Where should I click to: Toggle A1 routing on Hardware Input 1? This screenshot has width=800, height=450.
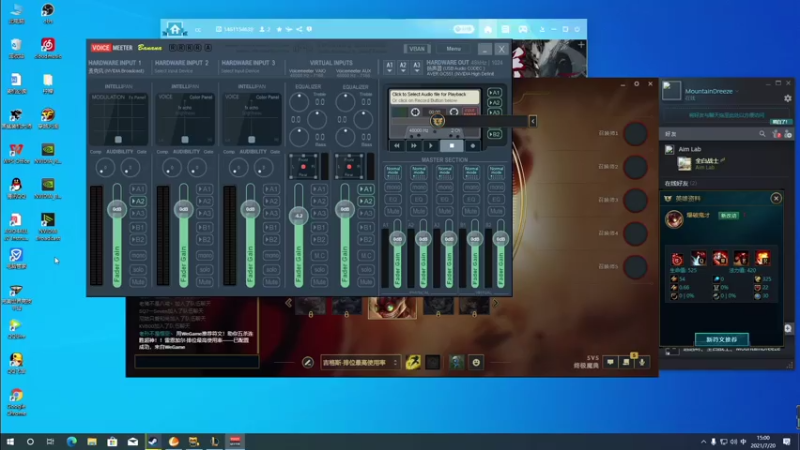pos(138,189)
